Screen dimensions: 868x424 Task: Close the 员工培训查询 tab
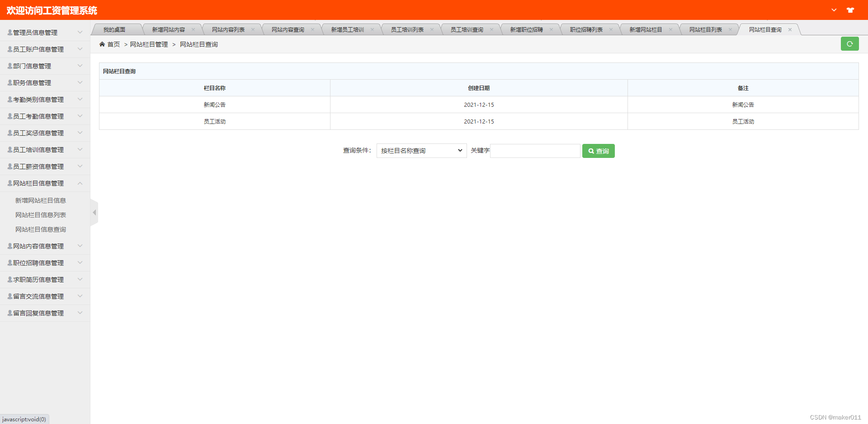coord(491,30)
